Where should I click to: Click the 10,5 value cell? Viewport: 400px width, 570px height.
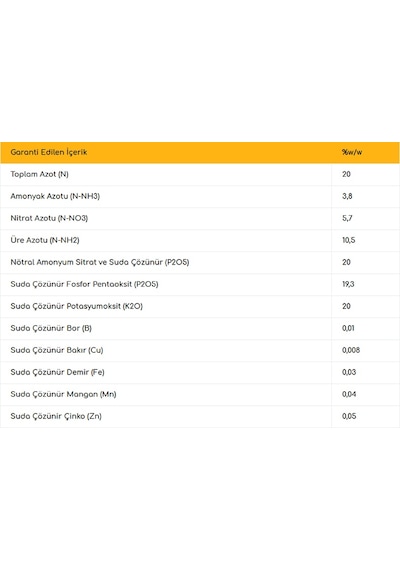coord(365,241)
